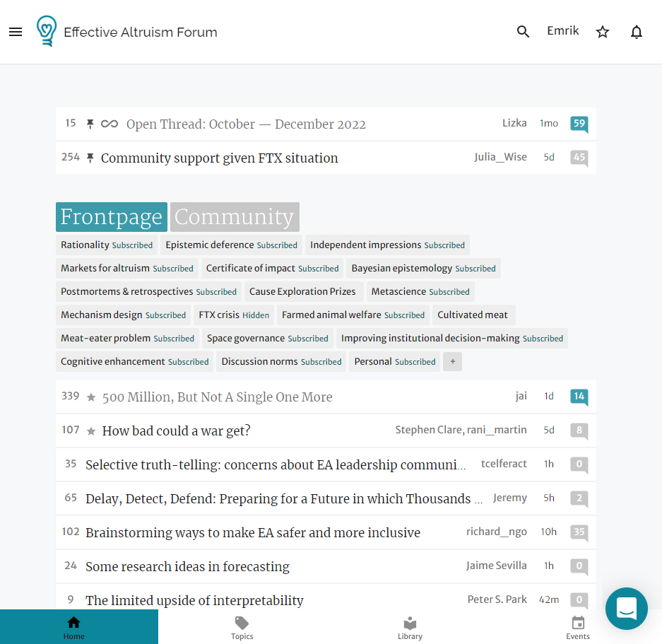Open 8 comments bubble on war post
Image resolution: width=662 pixels, height=644 pixels.
pyautogui.click(x=579, y=431)
